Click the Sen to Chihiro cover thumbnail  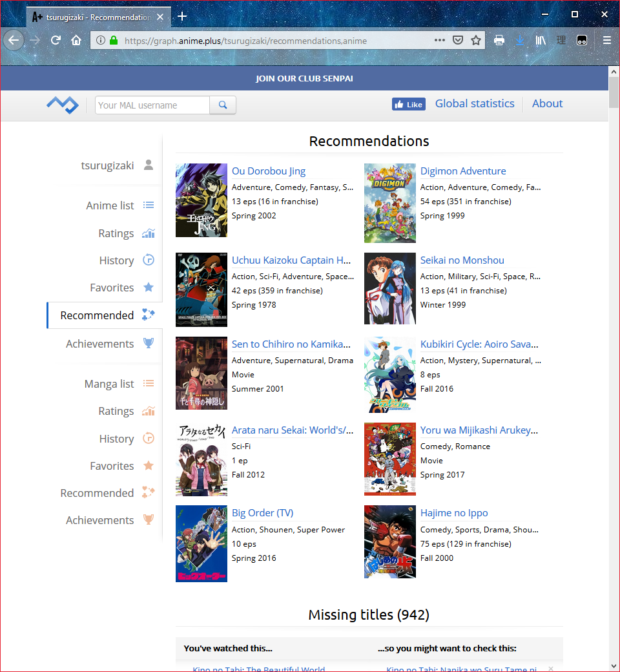[x=201, y=373]
